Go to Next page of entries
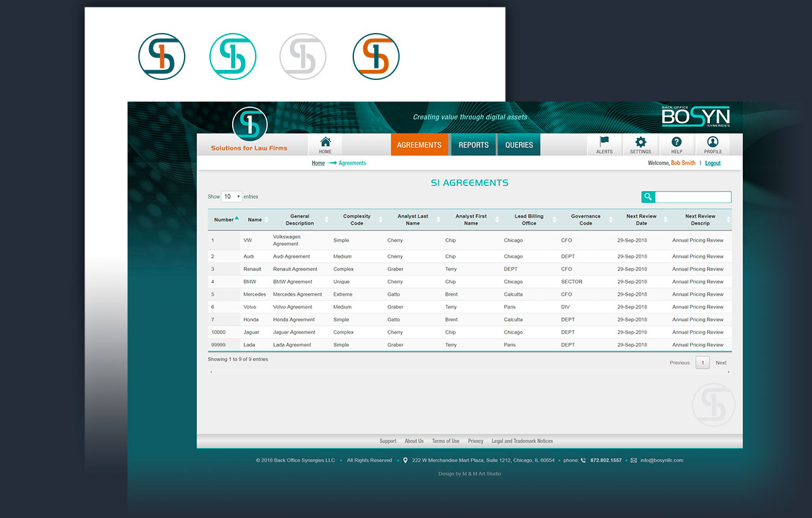812x518 pixels. (721, 363)
